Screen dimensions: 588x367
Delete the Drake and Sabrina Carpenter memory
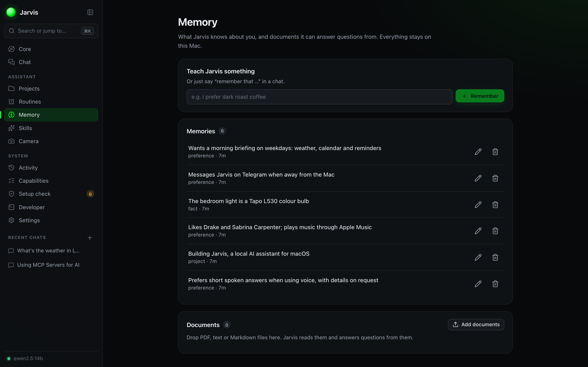coord(495,231)
